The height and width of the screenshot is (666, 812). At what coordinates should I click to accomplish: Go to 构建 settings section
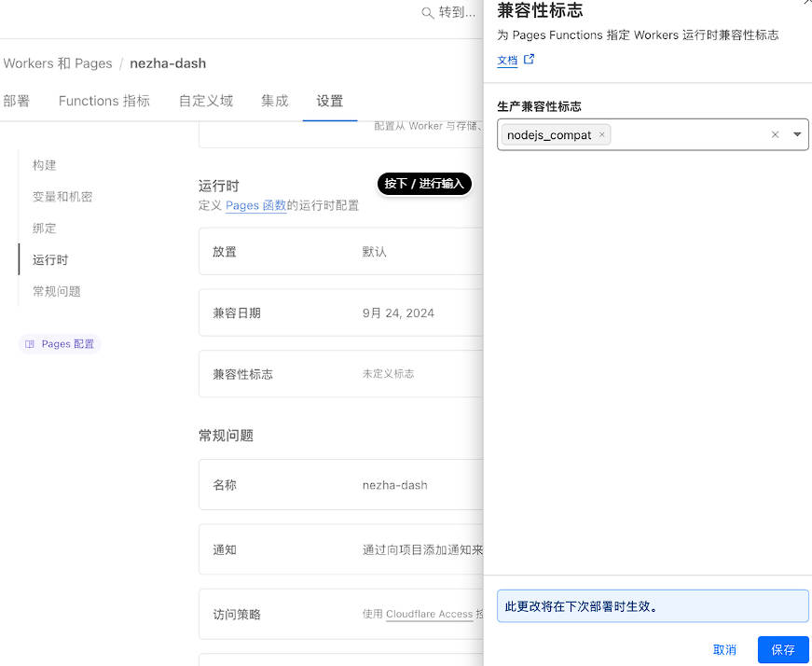tap(44, 165)
